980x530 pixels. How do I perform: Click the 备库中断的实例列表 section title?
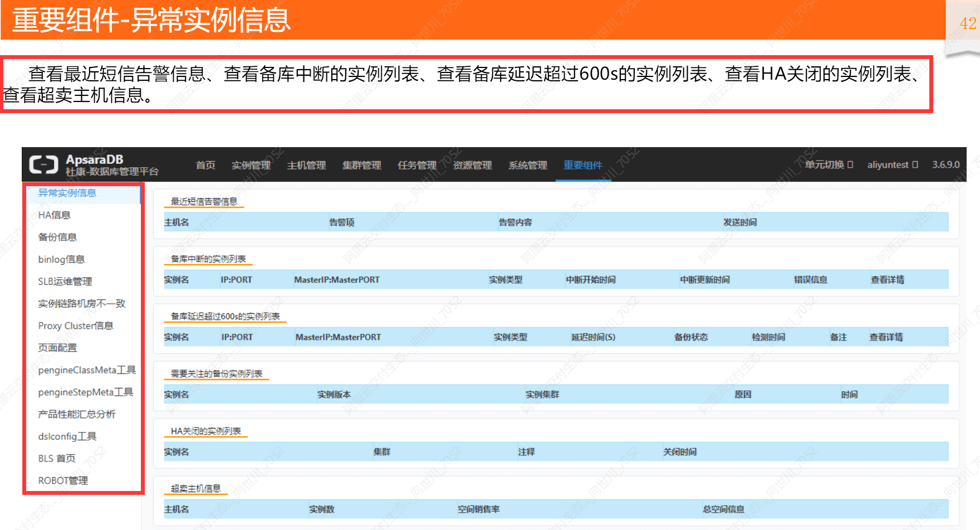point(208,259)
